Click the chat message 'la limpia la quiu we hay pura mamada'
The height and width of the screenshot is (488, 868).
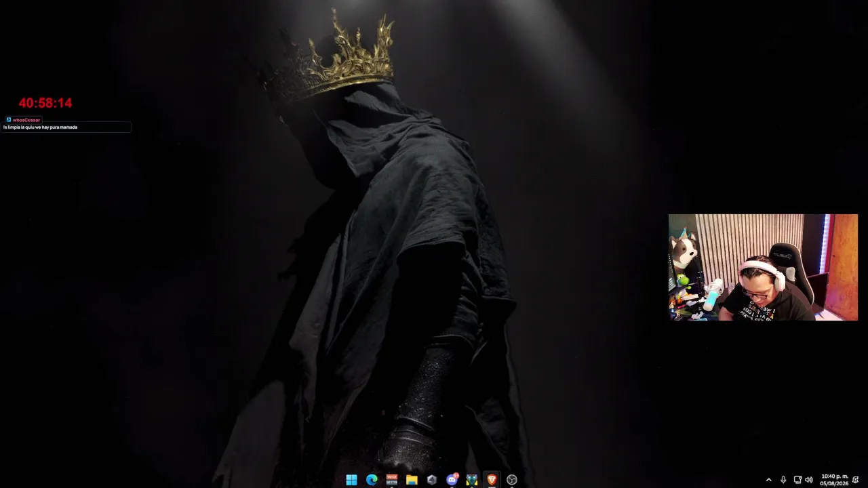click(41, 127)
